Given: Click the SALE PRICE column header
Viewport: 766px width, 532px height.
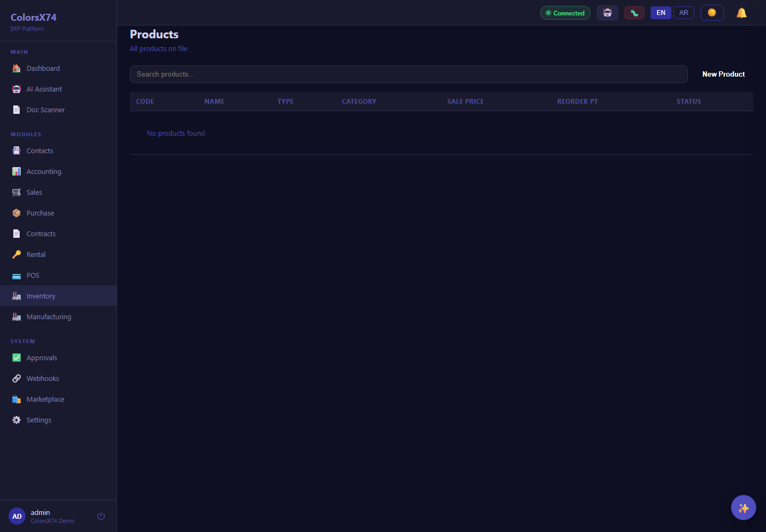Looking at the screenshot, I should tap(465, 101).
